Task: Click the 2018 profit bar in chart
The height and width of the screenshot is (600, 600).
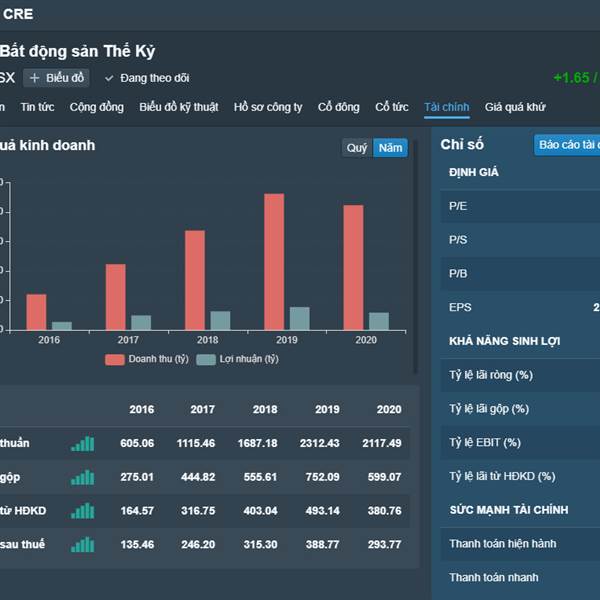Action: [220, 321]
